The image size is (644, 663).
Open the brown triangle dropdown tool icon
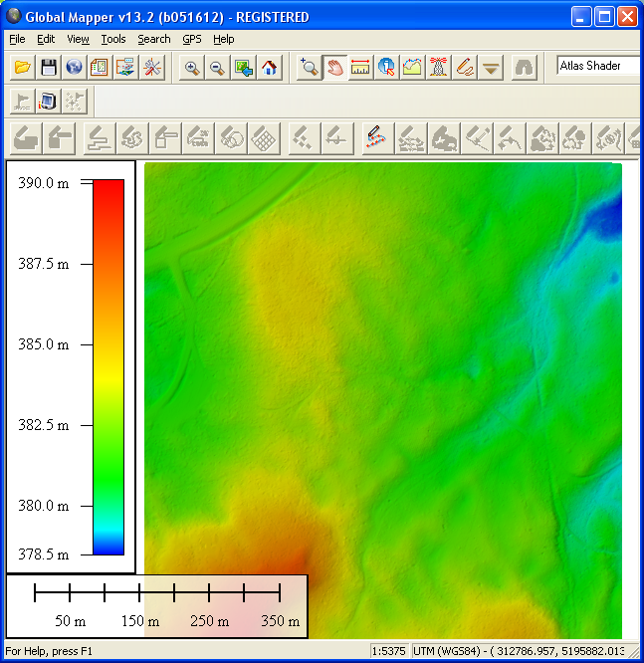coord(491,68)
